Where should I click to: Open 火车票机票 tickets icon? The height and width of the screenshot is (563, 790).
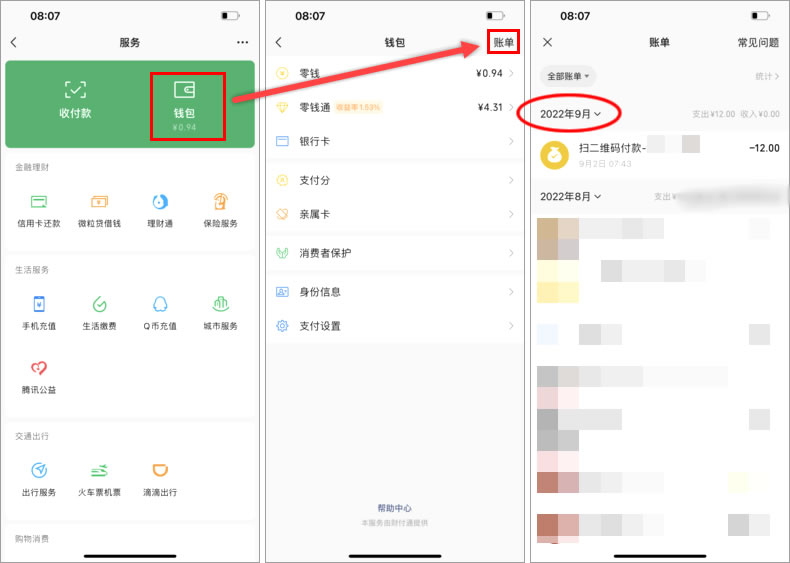[x=99, y=470]
